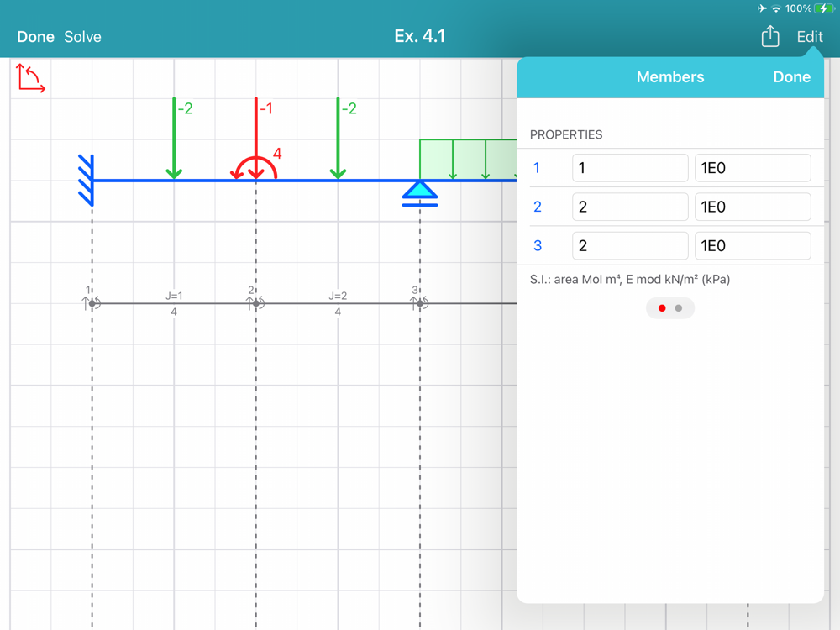Tap the J=2 member label
The image size is (840, 630).
(338, 296)
